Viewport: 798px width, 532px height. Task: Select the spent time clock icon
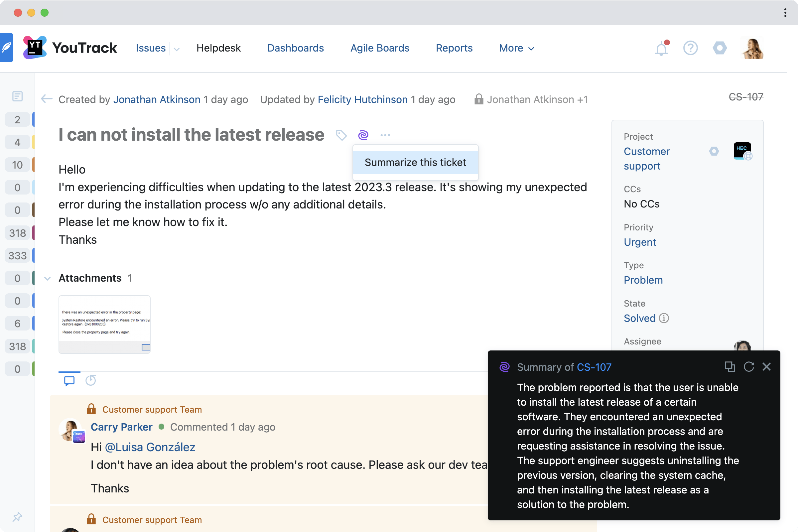pyautogui.click(x=90, y=381)
